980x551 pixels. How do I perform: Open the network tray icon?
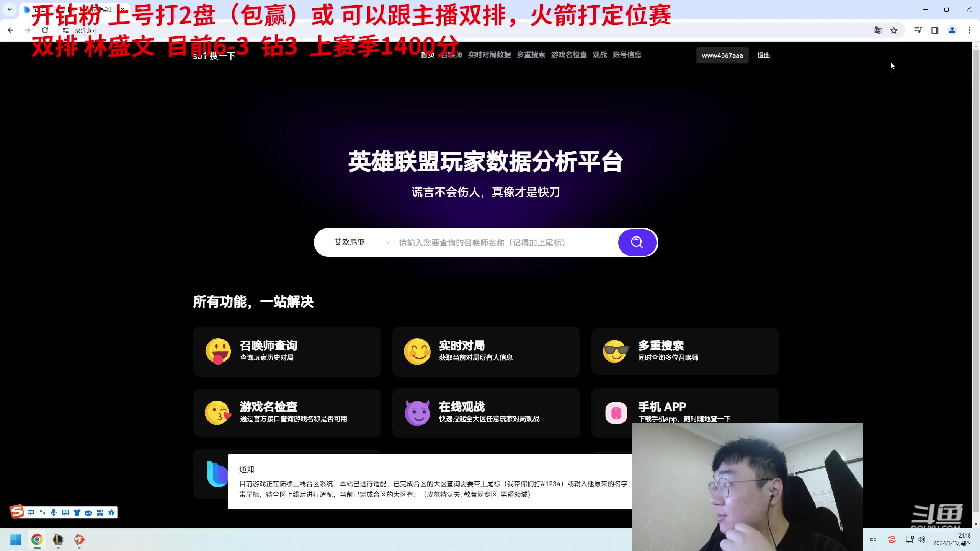click(910, 540)
